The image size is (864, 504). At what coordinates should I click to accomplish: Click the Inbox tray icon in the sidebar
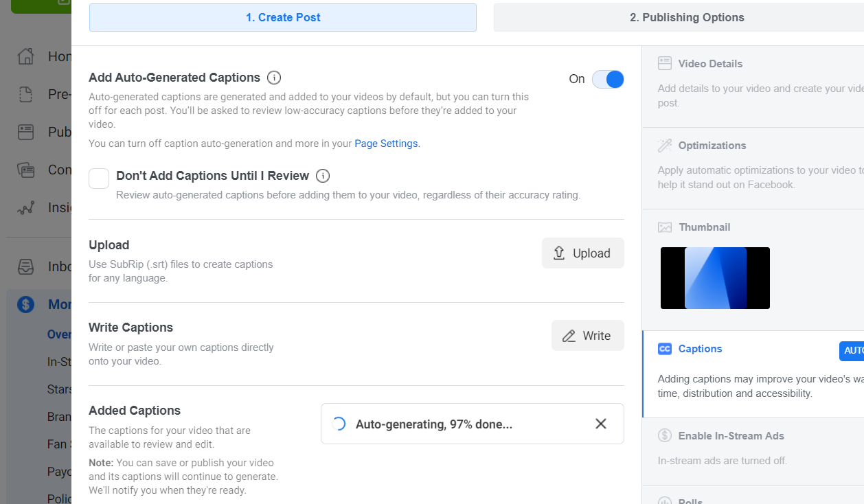(25, 266)
